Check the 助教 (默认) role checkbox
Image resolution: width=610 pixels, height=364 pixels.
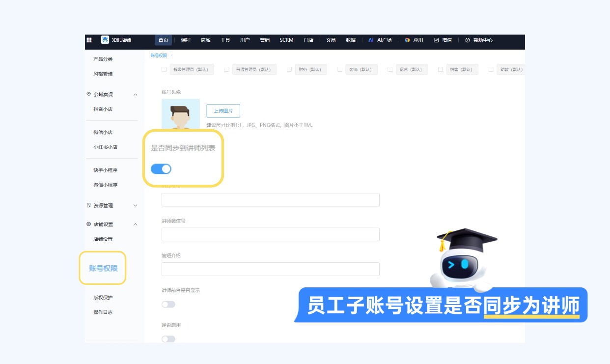click(491, 69)
